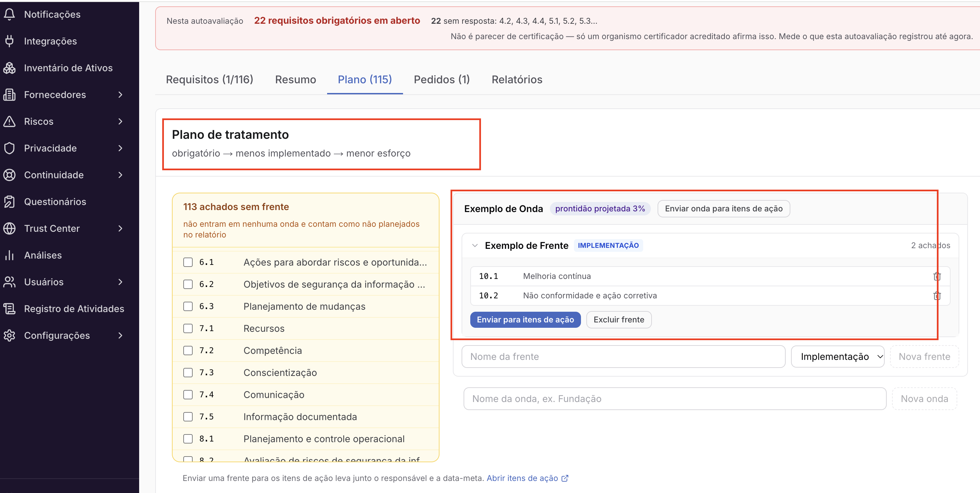The width and height of the screenshot is (980, 493).
Task: Expand the Riscos submenu chevron
Action: tap(121, 121)
